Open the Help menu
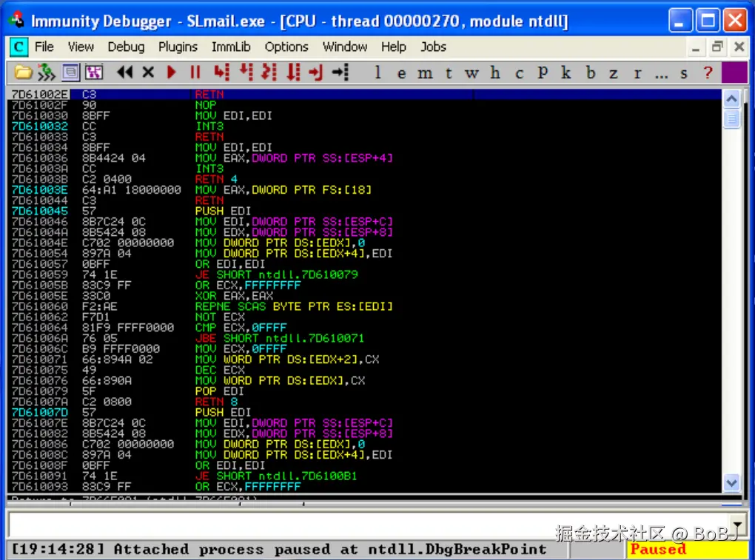Image resolution: width=755 pixels, height=560 pixels. pos(393,47)
